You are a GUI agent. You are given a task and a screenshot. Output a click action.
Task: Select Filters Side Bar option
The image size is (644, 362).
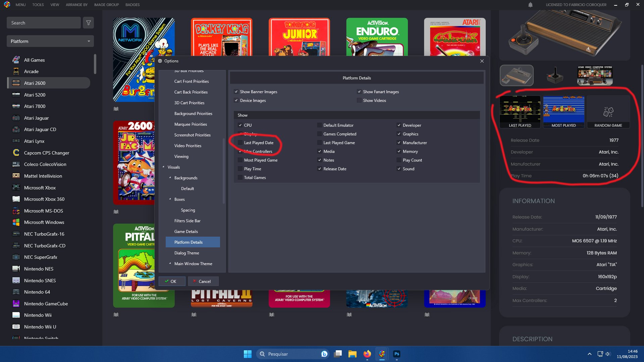[187, 221]
